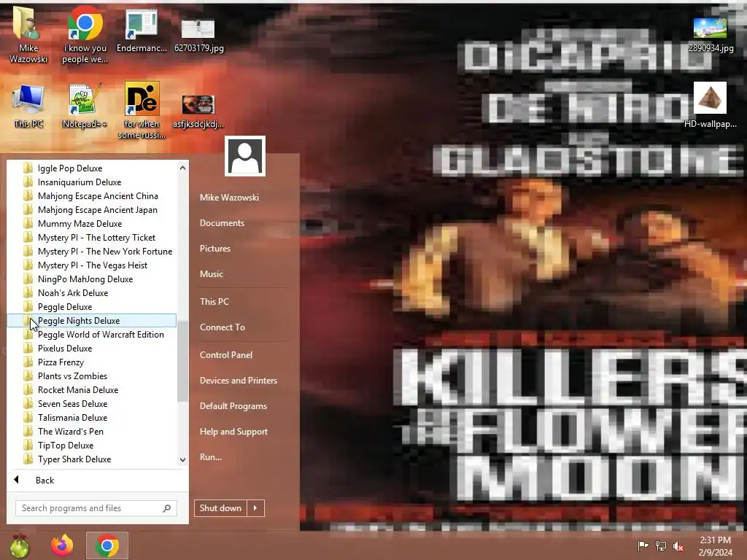Expand Peggle Deluxe folder
Screen dimensions: 747x560
(x=91, y=307)
